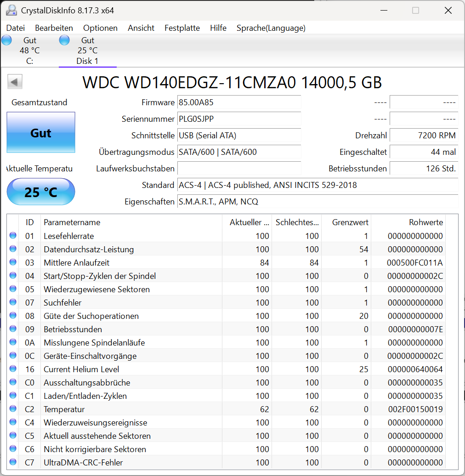The width and height of the screenshot is (465, 476).
Task: Click the status orb for Datendurchsatz-Leistung row
Action: point(13,249)
